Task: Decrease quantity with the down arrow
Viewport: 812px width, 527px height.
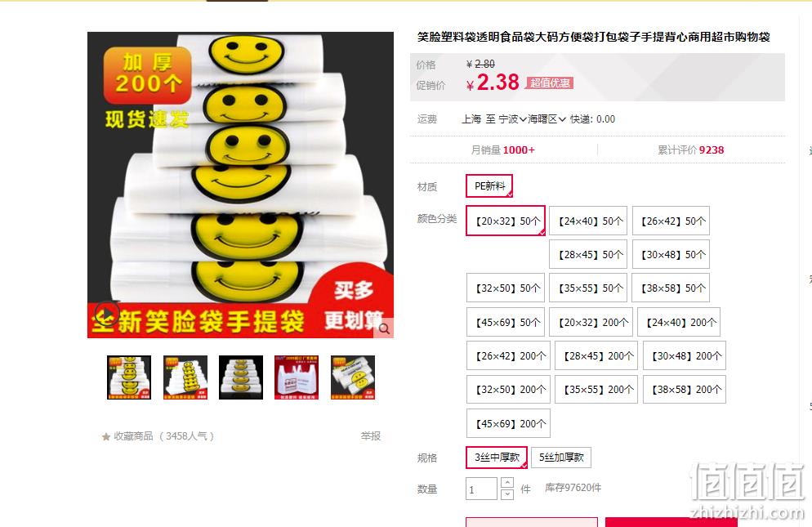Action: pyautogui.click(x=507, y=494)
